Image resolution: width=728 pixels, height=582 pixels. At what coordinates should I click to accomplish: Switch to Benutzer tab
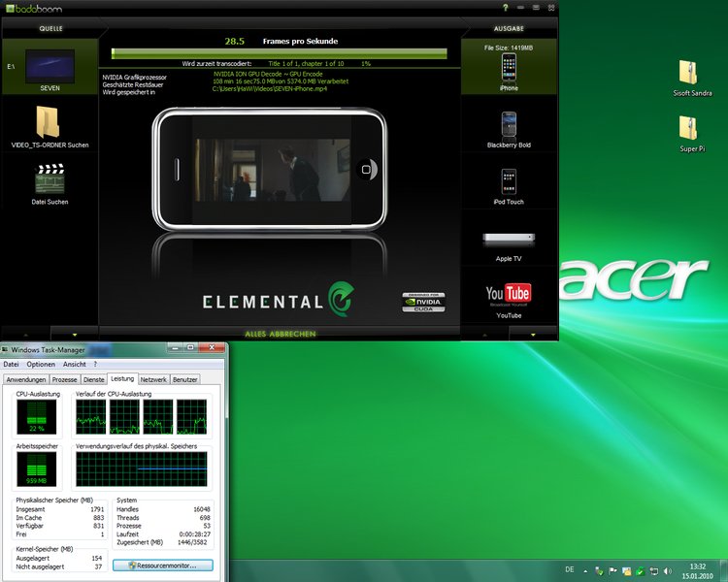click(x=184, y=379)
